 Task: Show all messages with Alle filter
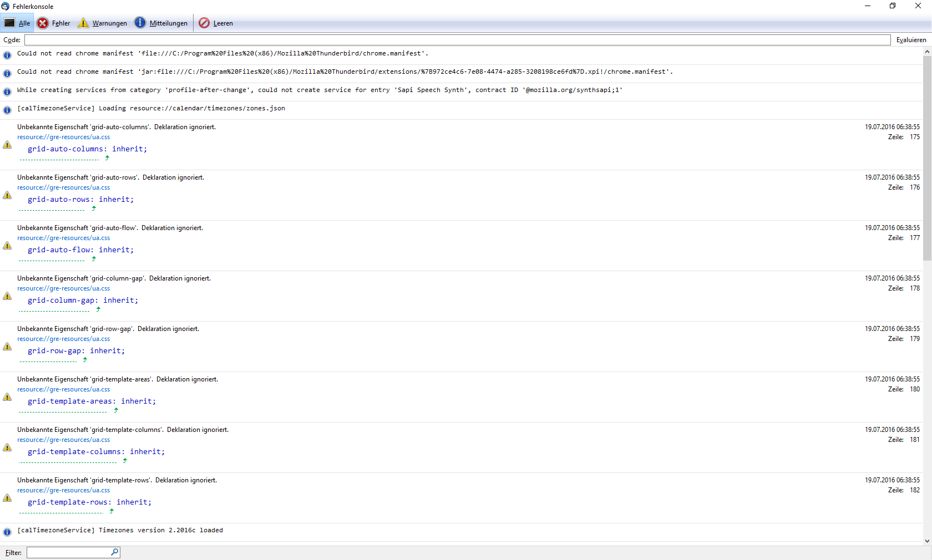point(17,23)
